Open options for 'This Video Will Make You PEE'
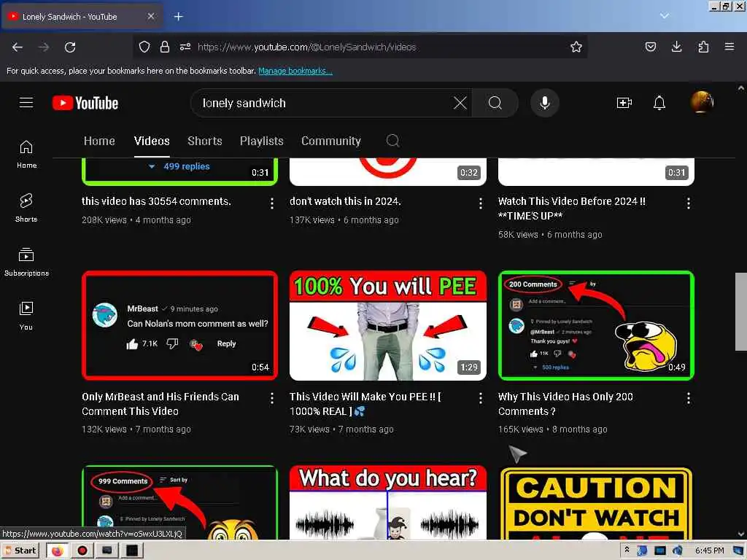This screenshot has width=747, height=560. click(480, 398)
